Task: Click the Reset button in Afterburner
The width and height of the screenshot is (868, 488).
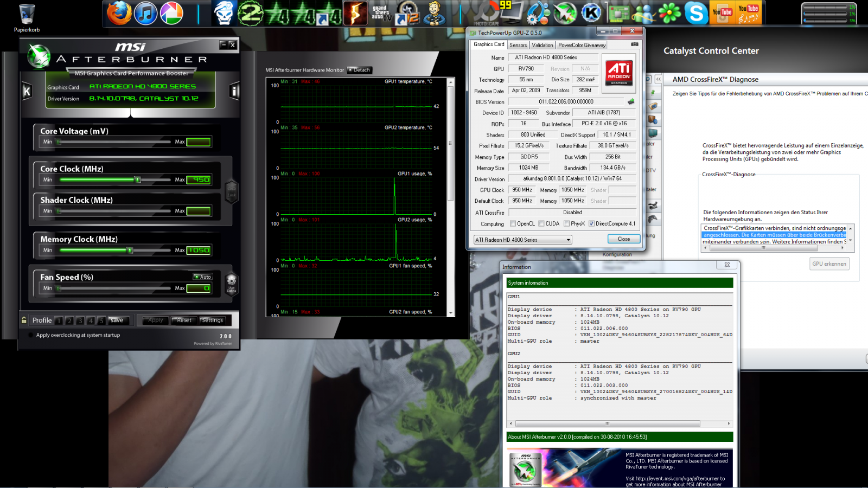Action: (184, 320)
